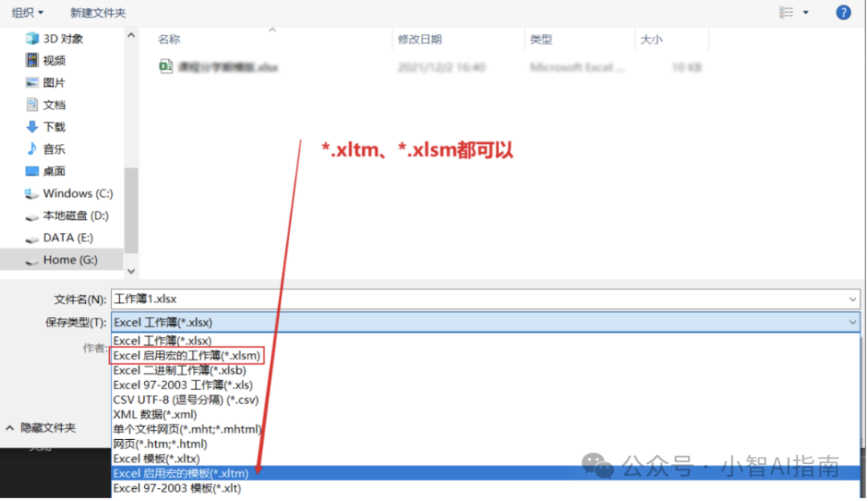Click the 视频 film icon

tap(32, 60)
